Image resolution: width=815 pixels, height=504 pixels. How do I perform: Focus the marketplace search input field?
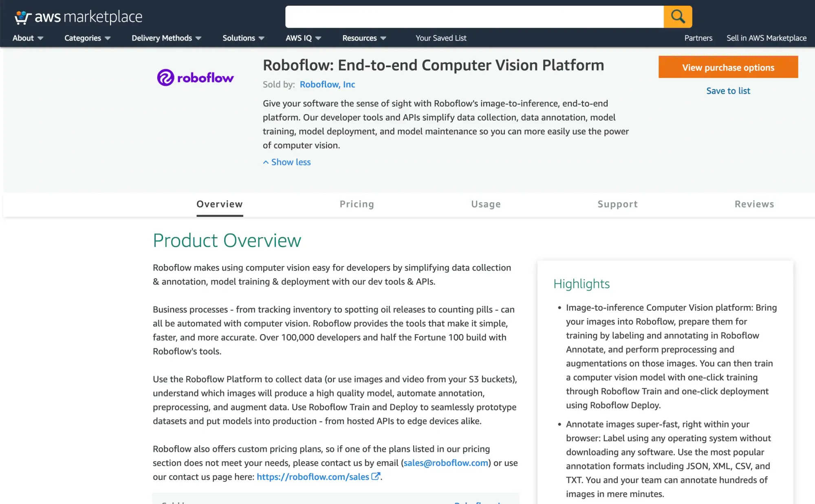point(474,17)
